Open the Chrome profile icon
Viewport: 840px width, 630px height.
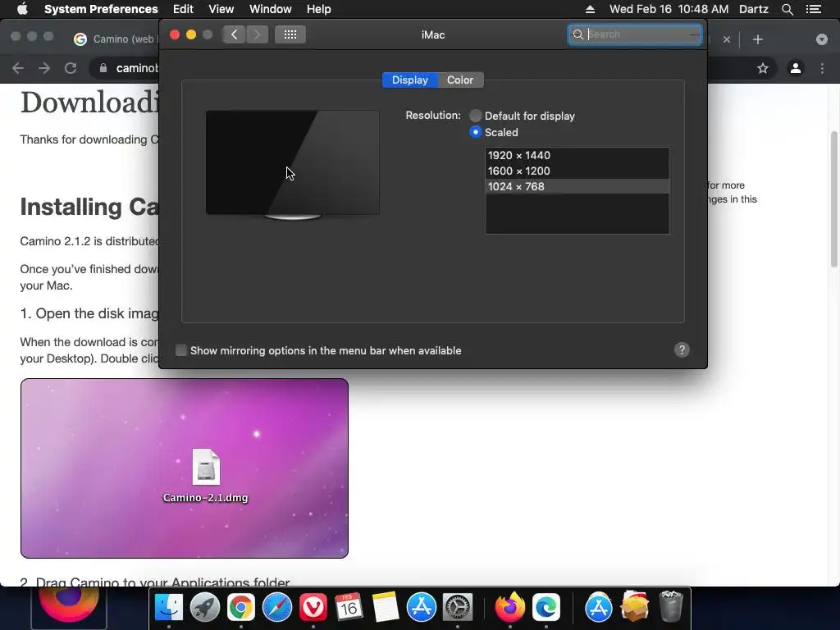796,68
